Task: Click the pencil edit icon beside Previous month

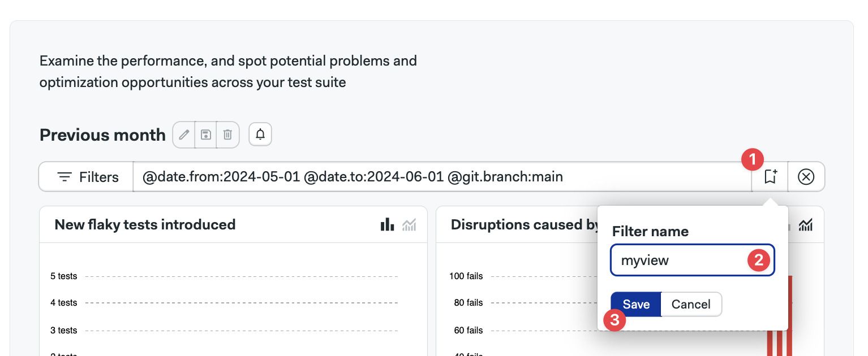Action: [x=184, y=135]
